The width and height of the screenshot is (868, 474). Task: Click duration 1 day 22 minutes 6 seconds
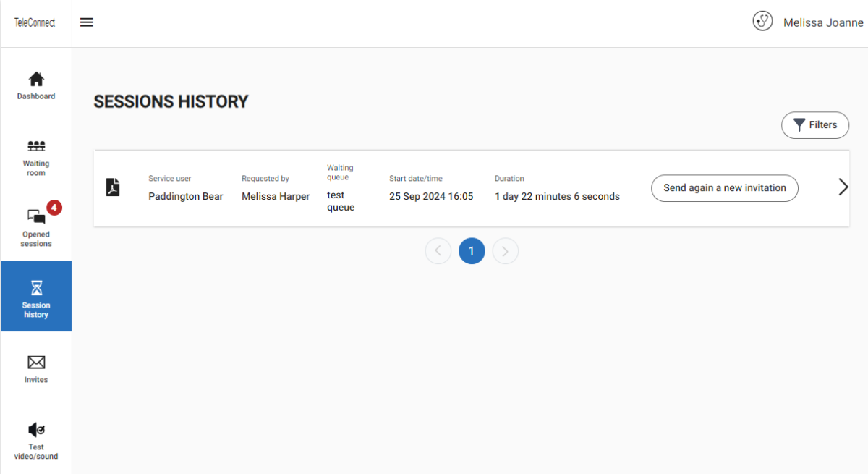pyautogui.click(x=557, y=196)
